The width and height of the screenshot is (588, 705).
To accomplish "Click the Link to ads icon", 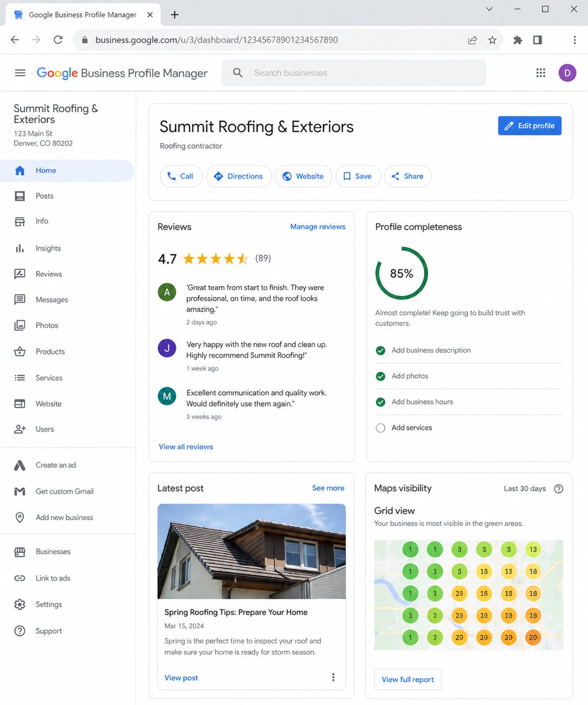I will 20,578.
